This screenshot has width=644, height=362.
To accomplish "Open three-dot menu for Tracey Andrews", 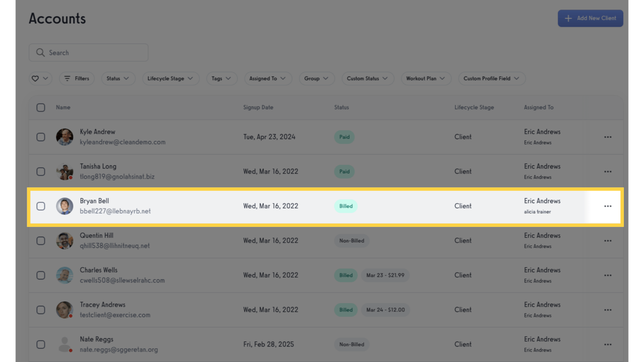I will click(x=608, y=310).
